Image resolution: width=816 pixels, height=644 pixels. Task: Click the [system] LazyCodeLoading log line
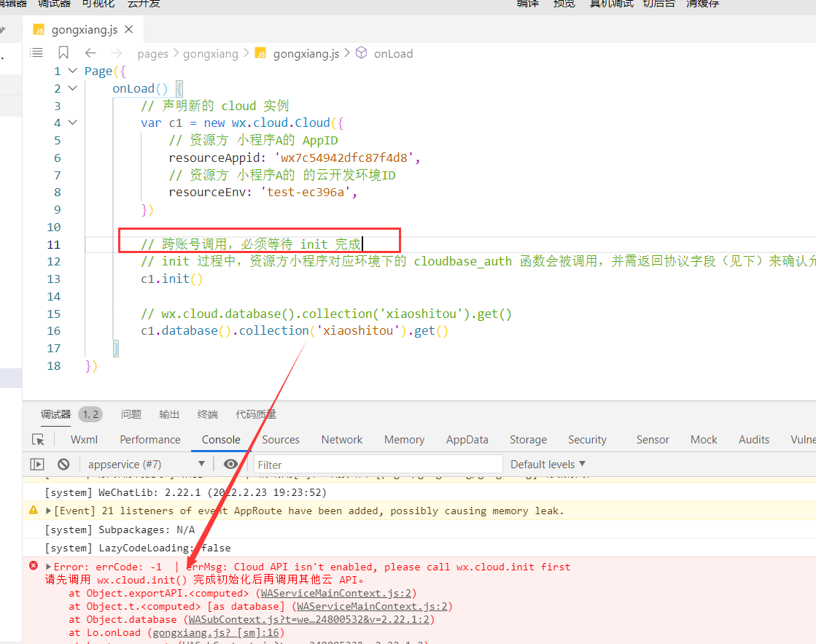point(138,548)
